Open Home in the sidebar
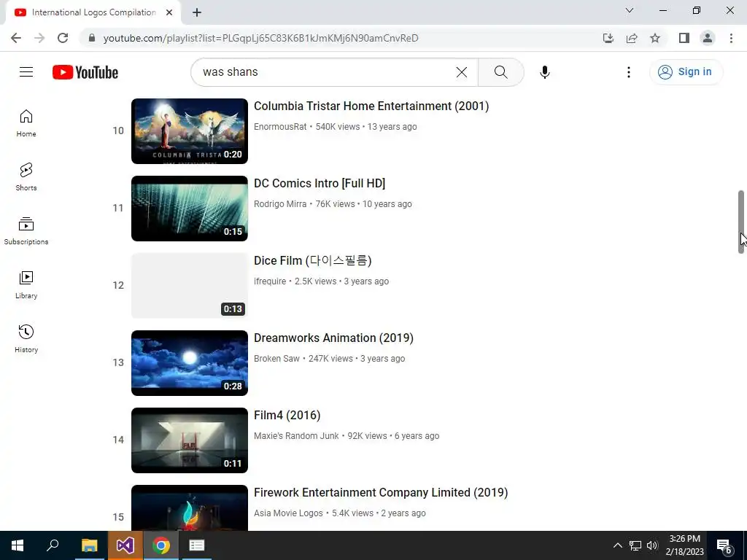The width and height of the screenshot is (747, 560). (26, 123)
